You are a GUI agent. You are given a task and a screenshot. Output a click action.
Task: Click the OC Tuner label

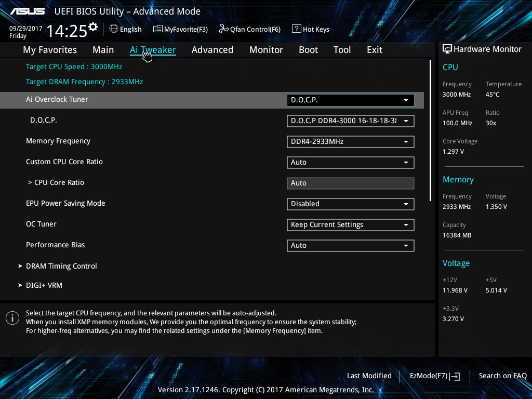(41, 224)
